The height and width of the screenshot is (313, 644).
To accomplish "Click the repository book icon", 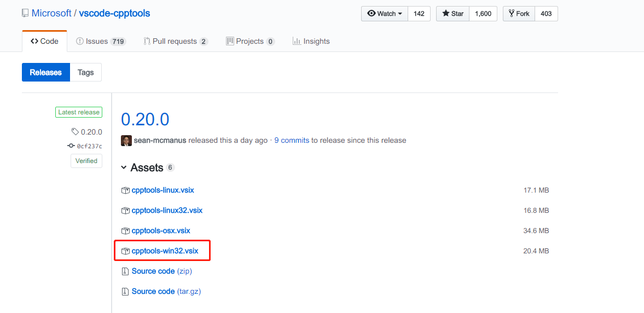I will 25,14.
